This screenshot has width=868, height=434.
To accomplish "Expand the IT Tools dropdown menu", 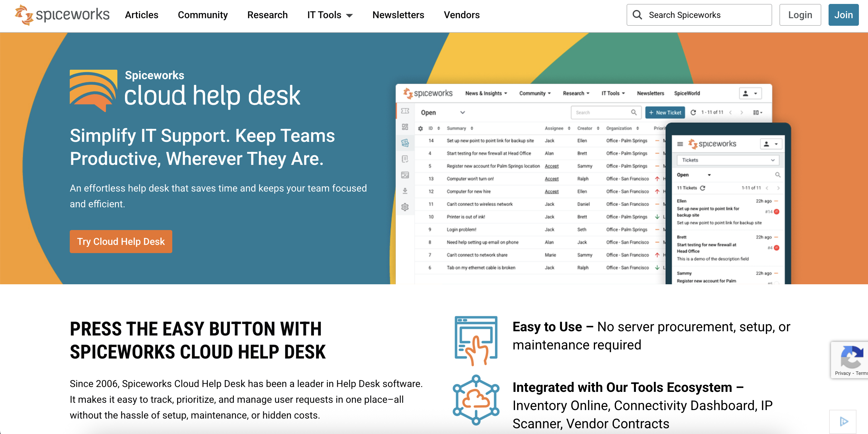I will (330, 15).
